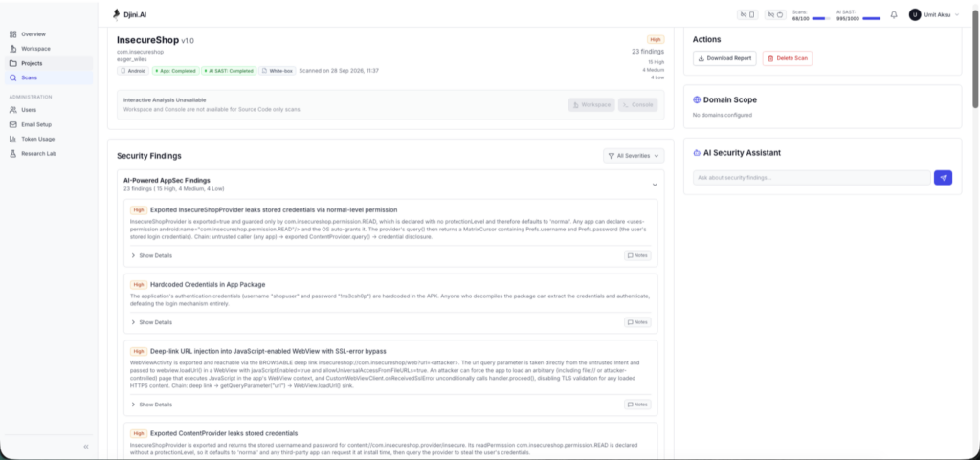Click the Domain Scope globe icon
The image size is (980, 460).
[697, 99]
